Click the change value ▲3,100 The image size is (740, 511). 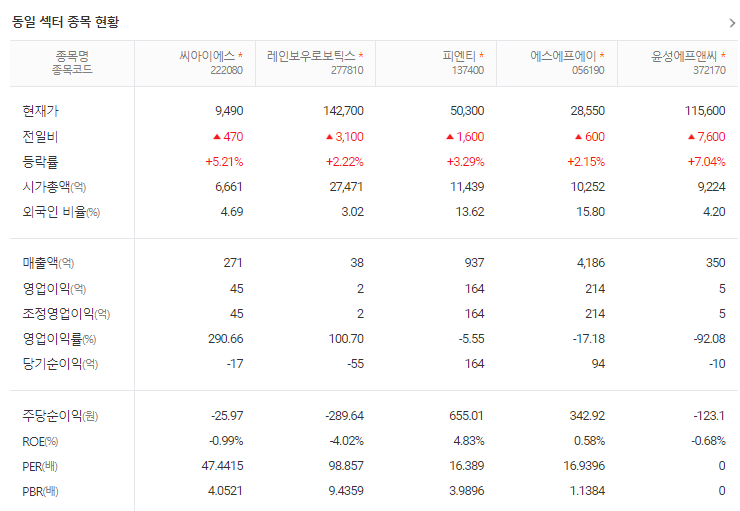[x=345, y=137]
